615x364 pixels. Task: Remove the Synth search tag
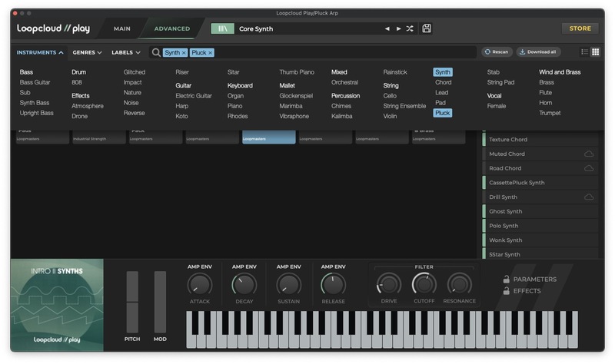184,53
